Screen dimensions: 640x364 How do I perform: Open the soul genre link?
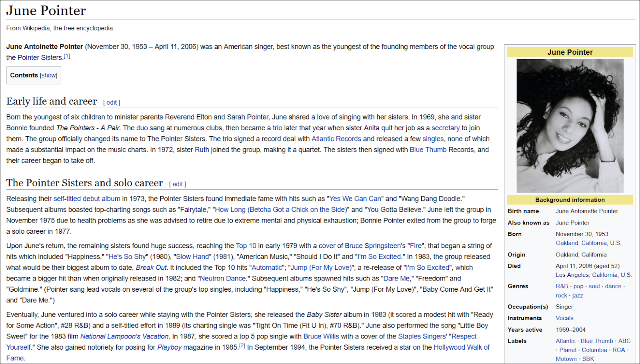594,286
